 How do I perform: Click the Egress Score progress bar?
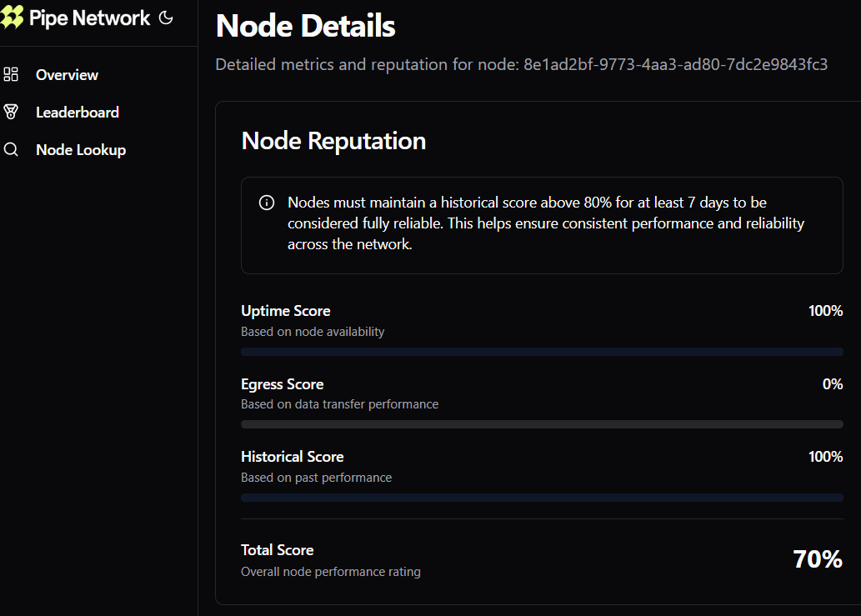[x=542, y=424]
